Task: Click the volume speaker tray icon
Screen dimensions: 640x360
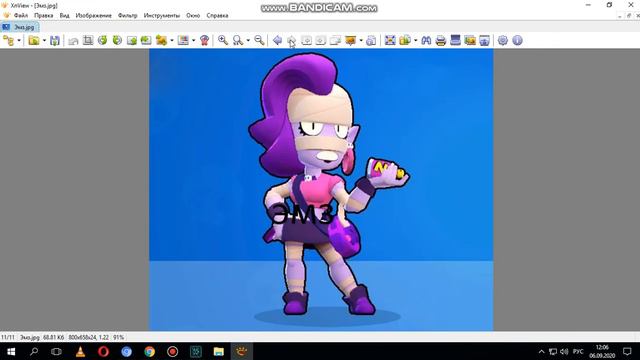Action: pos(564,351)
